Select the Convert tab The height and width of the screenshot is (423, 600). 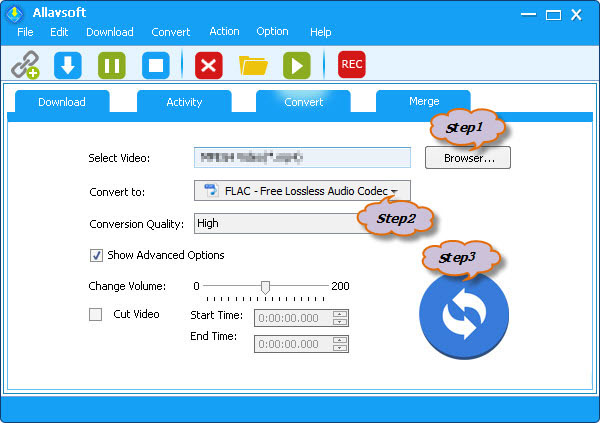[303, 102]
